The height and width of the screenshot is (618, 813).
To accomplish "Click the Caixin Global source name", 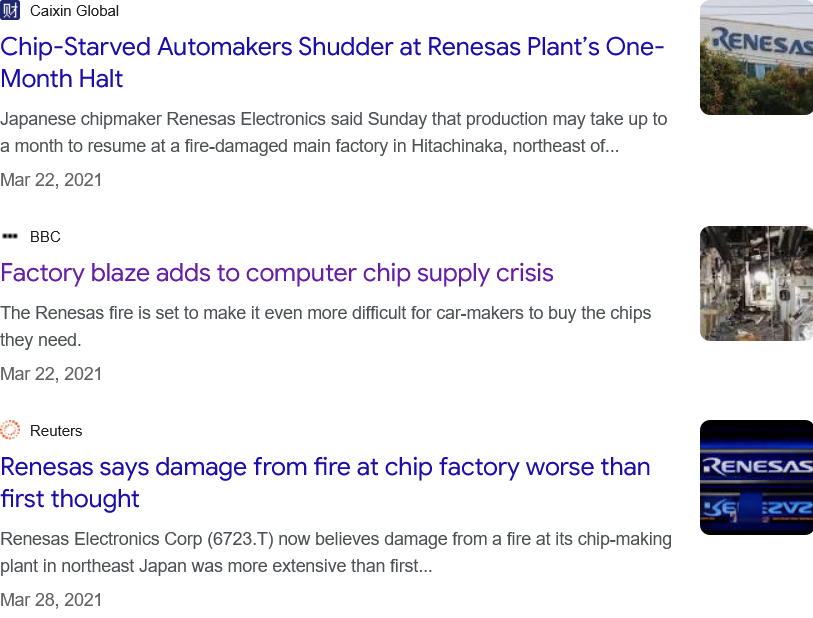I will tap(76, 11).
